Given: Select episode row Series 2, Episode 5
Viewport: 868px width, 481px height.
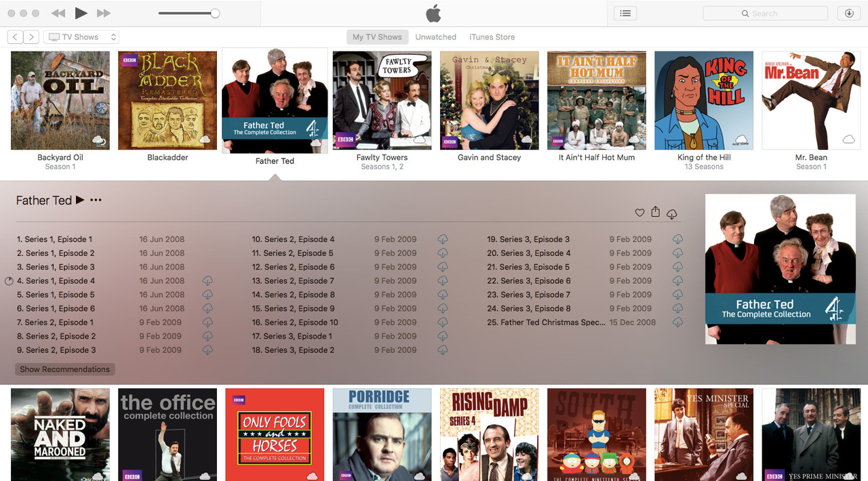Looking at the screenshot, I should 351,253.
